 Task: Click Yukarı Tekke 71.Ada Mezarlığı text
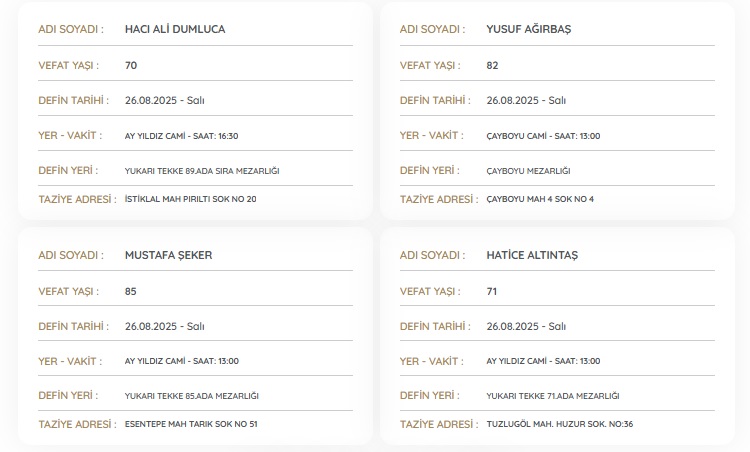click(553, 396)
